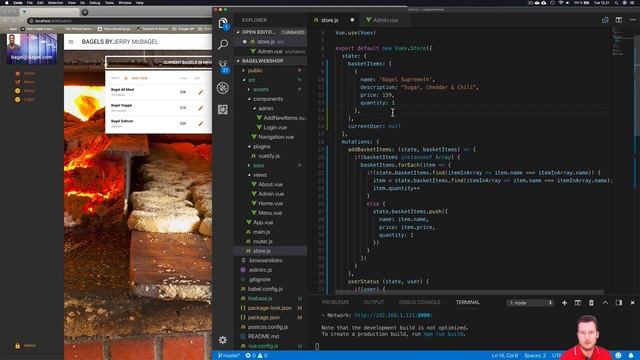The height and width of the screenshot is (360, 640).
Task: Open the Help menu in menu bar
Action: (140, 2)
